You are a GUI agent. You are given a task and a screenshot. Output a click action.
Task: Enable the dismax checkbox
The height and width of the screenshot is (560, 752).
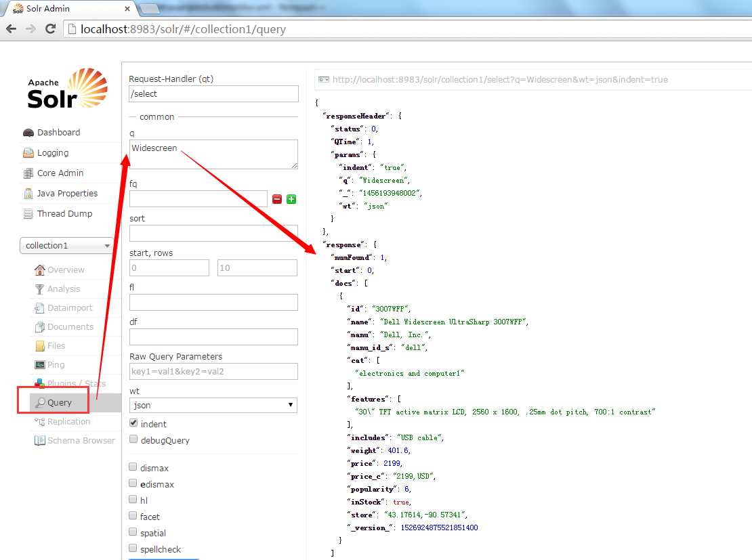(133, 467)
